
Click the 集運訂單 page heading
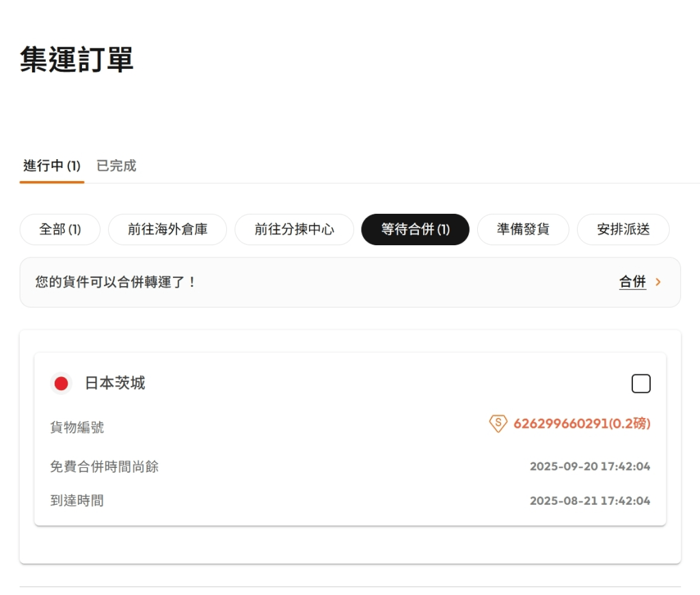(77, 59)
